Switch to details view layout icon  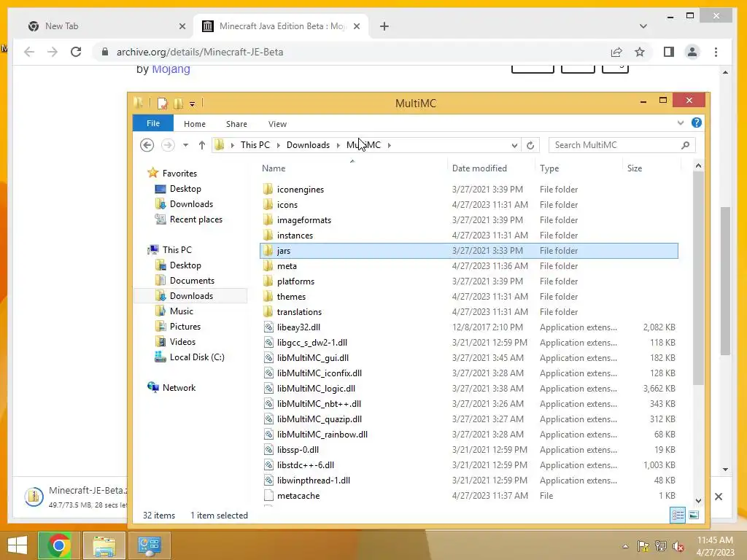(678, 515)
